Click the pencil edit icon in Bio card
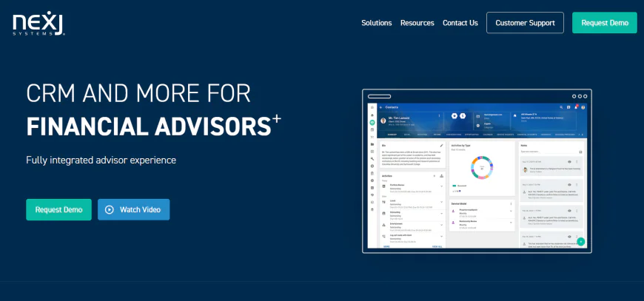Image resolution: width=644 pixels, height=301 pixels. tap(441, 145)
